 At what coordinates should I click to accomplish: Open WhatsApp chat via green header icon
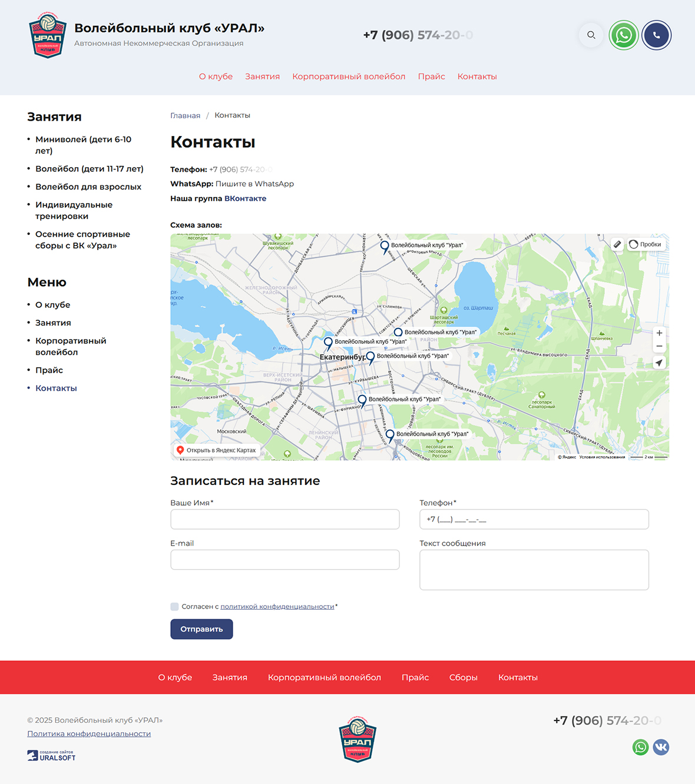624,35
